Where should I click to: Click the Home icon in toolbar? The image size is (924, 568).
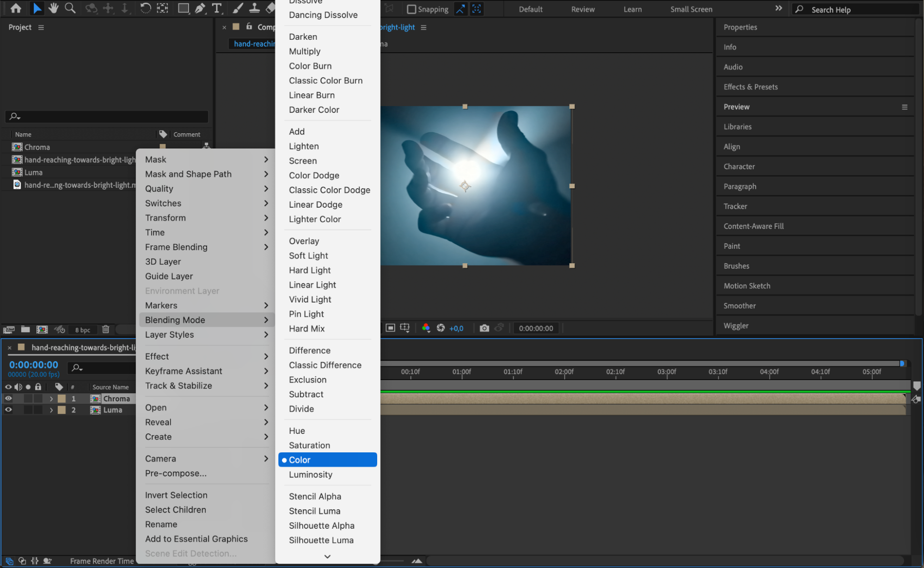point(16,8)
